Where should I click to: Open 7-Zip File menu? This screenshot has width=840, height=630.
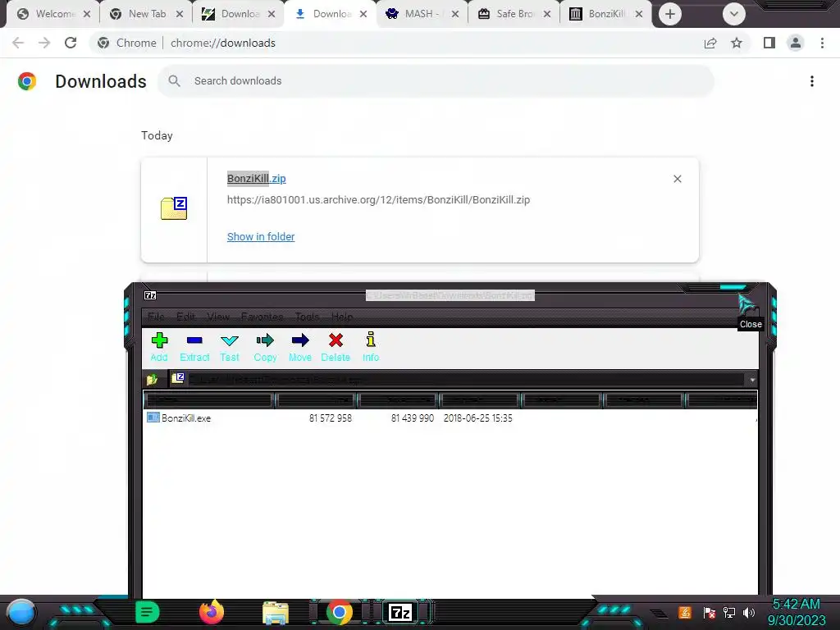(x=156, y=317)
